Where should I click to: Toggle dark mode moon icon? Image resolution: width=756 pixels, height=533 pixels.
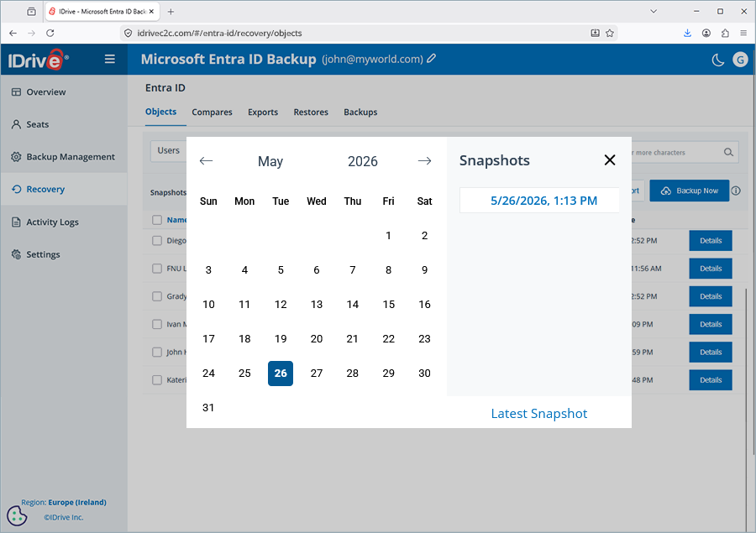tap(718, 60)
